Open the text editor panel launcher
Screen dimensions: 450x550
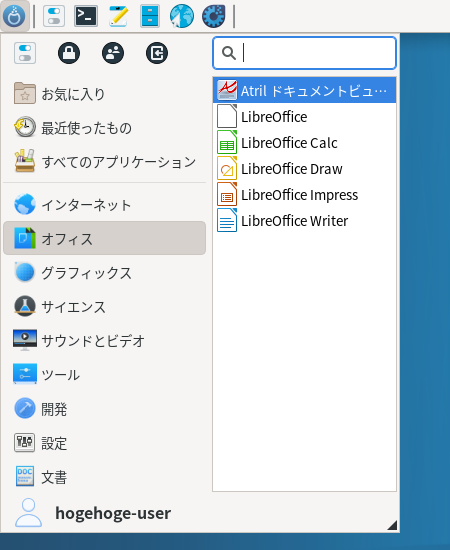point(118,16)
